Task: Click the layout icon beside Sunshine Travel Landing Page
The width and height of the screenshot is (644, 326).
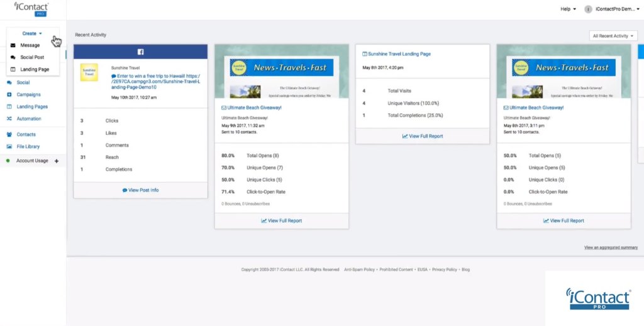Action: tap(365, 54)
